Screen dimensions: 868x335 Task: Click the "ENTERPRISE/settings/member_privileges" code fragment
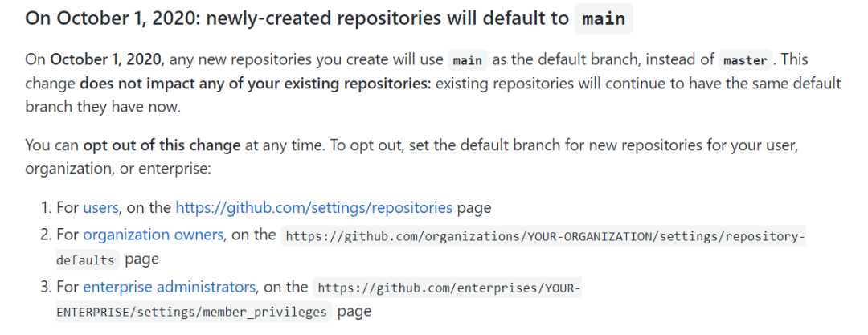point(191,313)
